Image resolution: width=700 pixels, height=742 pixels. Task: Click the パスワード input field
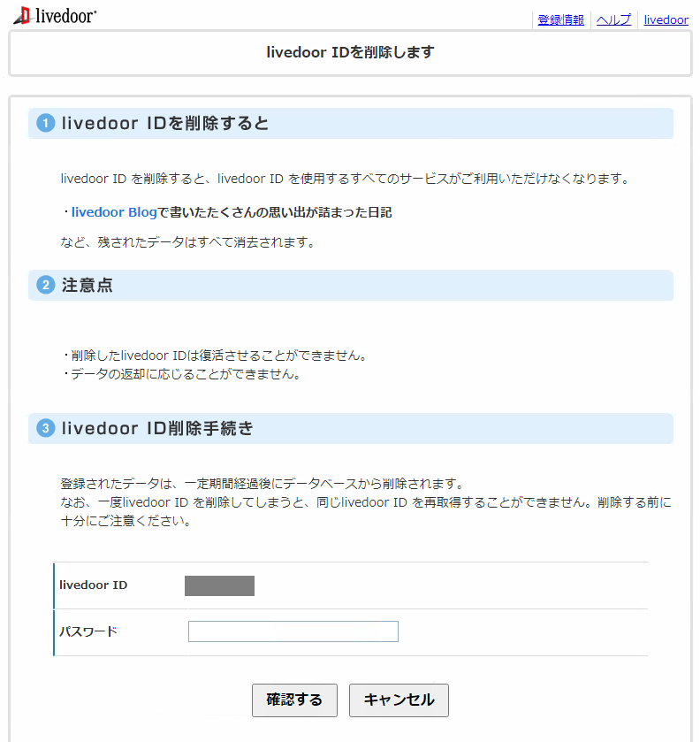click(293, 631)
